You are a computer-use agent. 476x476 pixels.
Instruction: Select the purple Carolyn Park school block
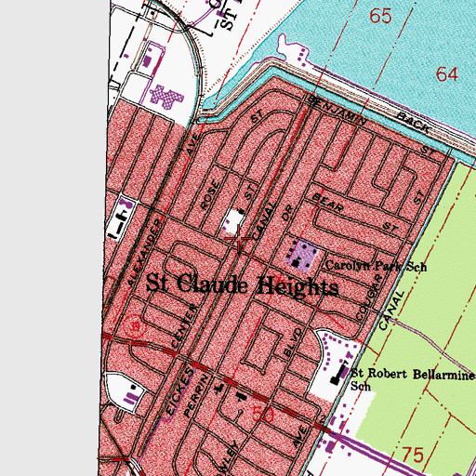tap(302, 256)
